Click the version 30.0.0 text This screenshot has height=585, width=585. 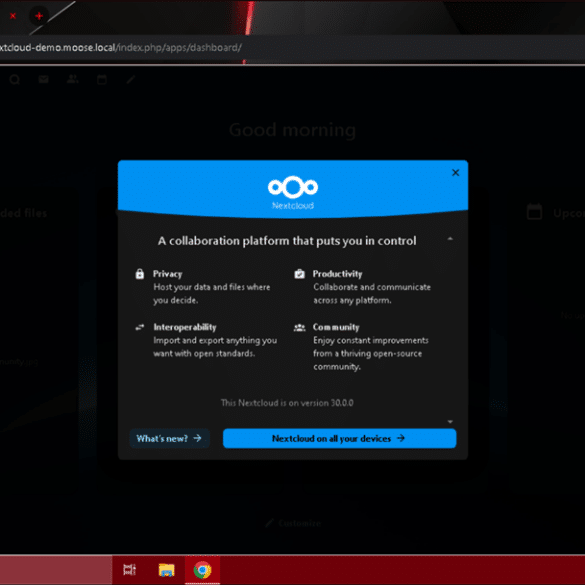tap(287, 403)
